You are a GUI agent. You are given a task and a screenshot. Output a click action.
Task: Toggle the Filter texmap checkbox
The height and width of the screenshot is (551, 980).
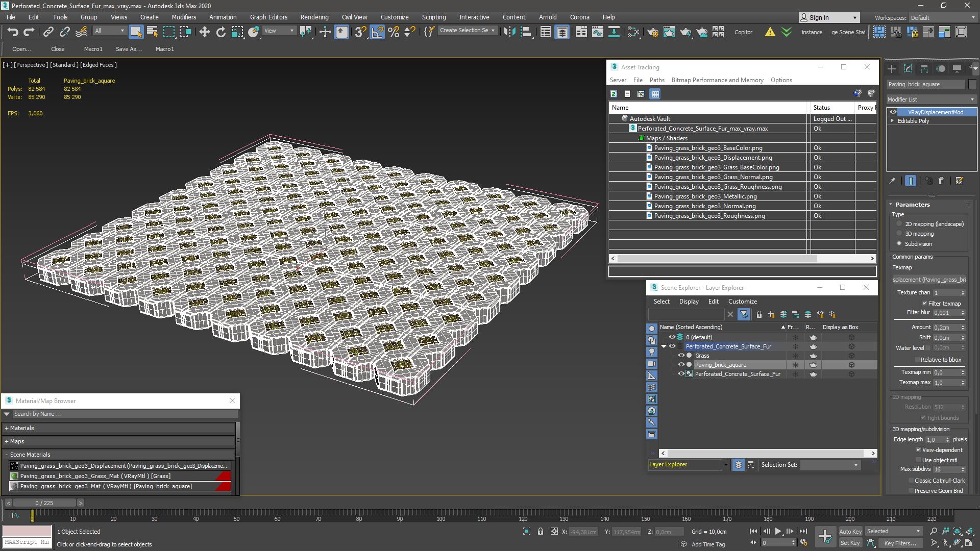(924, 303)
